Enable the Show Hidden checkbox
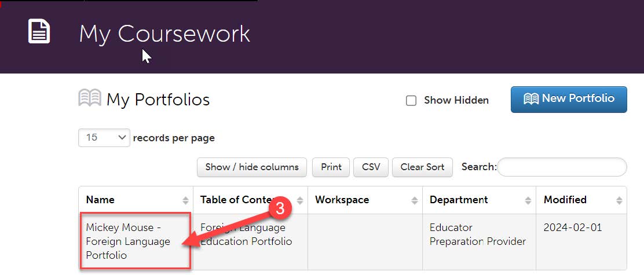Screen dimensions: 644x275 [x=411, y=101]
